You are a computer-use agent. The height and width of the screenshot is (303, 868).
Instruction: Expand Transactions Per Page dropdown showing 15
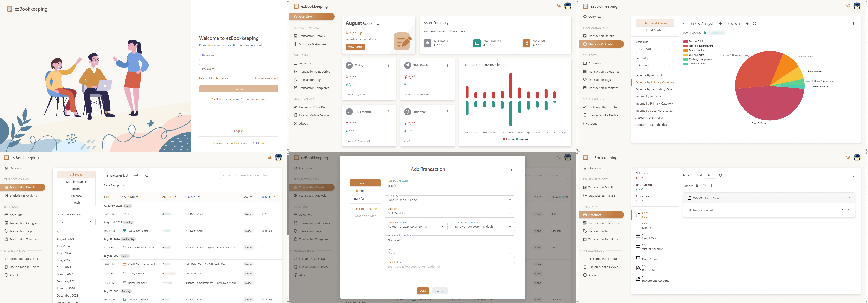click(x=76, y=222)
